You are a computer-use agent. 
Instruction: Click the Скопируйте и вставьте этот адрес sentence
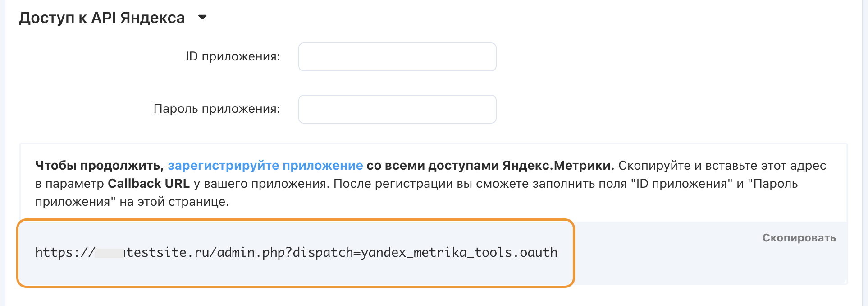722,166
